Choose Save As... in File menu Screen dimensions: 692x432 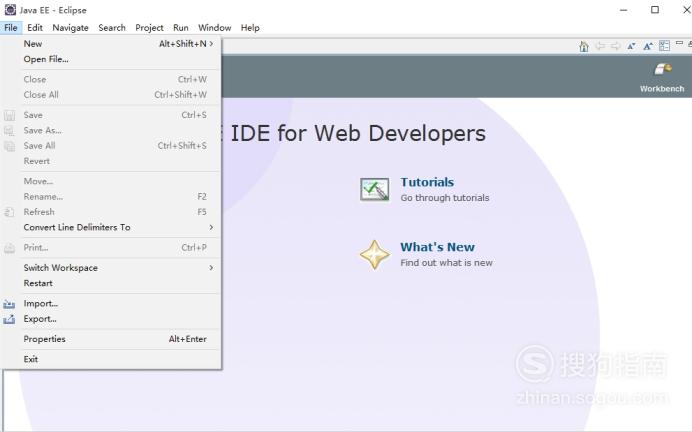(111, 131)
